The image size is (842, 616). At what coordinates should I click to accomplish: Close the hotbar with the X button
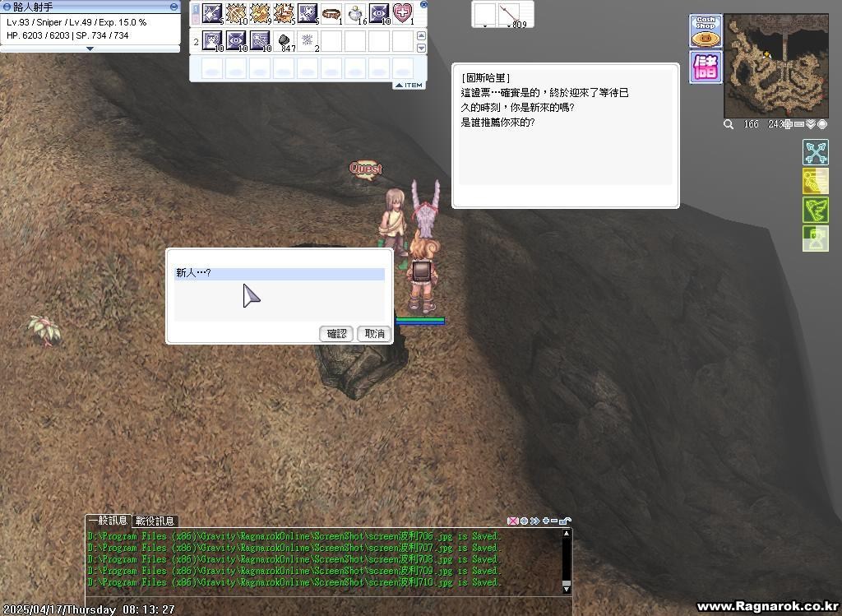(x=423, y=4)
